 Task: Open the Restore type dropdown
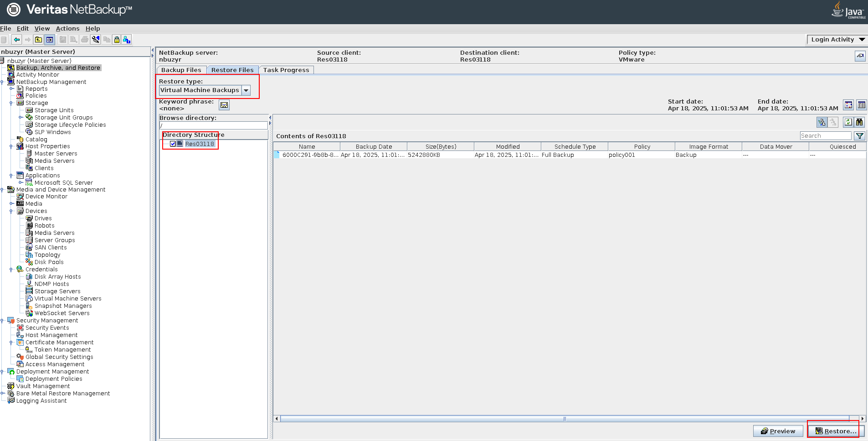246,90
